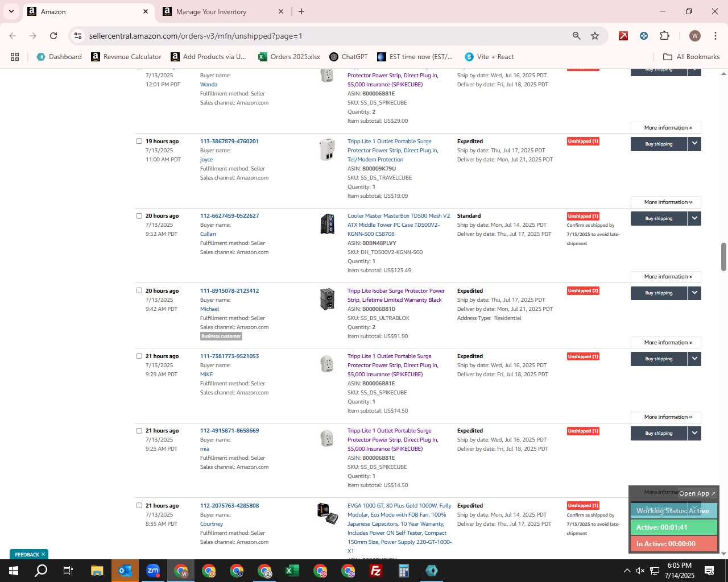The height and width of the screenshot is (582, 728).
Task: Open order link 111-8915078-2123412
Action: tap(229, 290)
